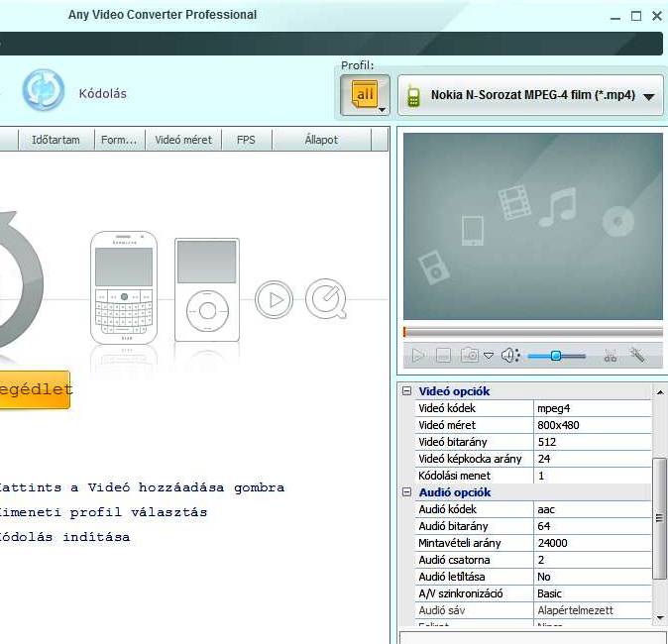
Task: Play the preview video
Action: (418, 356)
